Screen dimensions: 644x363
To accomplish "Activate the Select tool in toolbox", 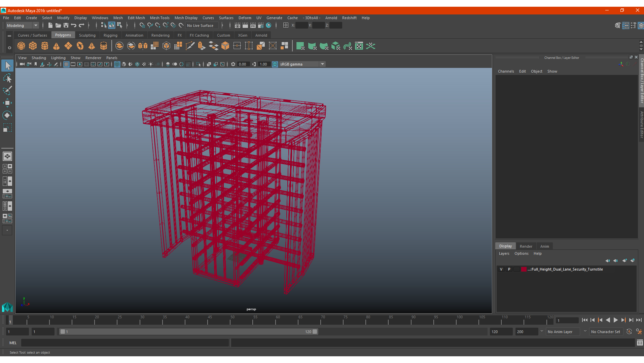I will tap(7, 66).
